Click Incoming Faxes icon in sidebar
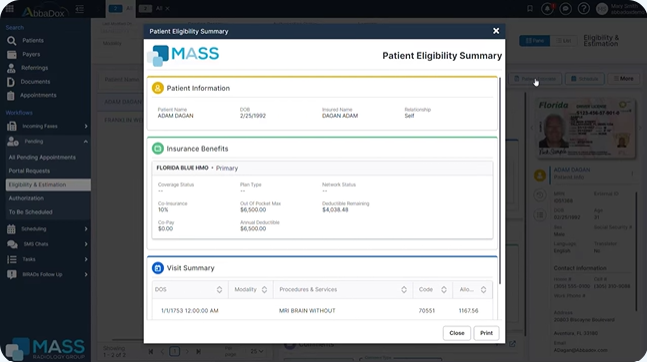 [12, 126]
